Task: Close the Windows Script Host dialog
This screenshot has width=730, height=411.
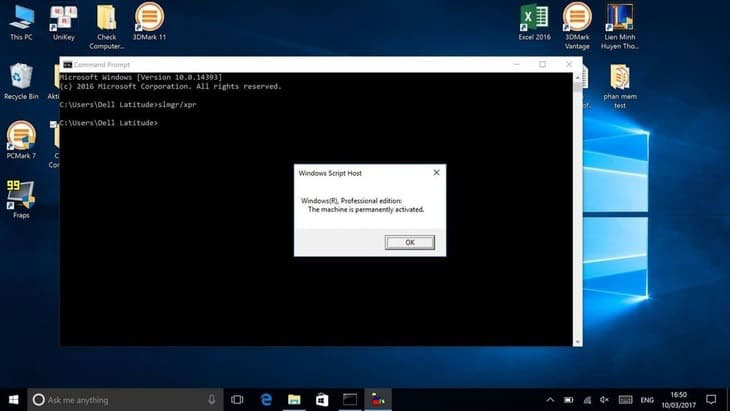Action: pyautogui.click(x=436, y=173)
